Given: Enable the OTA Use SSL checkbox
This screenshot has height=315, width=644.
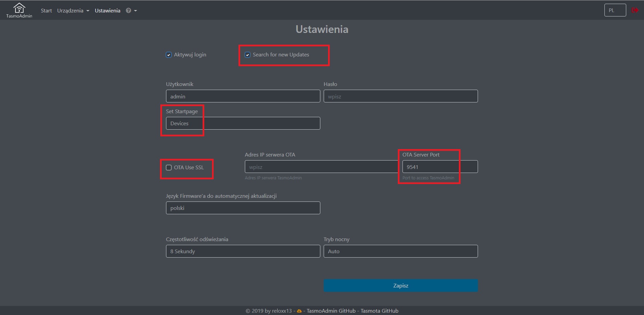Looking at the screenshot, I should (x=169, y=168).
